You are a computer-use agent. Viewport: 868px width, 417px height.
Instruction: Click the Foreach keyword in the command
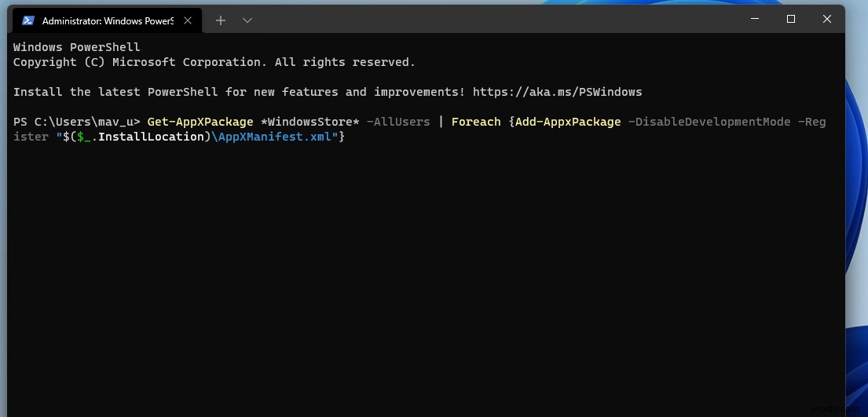[x=475, y=122]
